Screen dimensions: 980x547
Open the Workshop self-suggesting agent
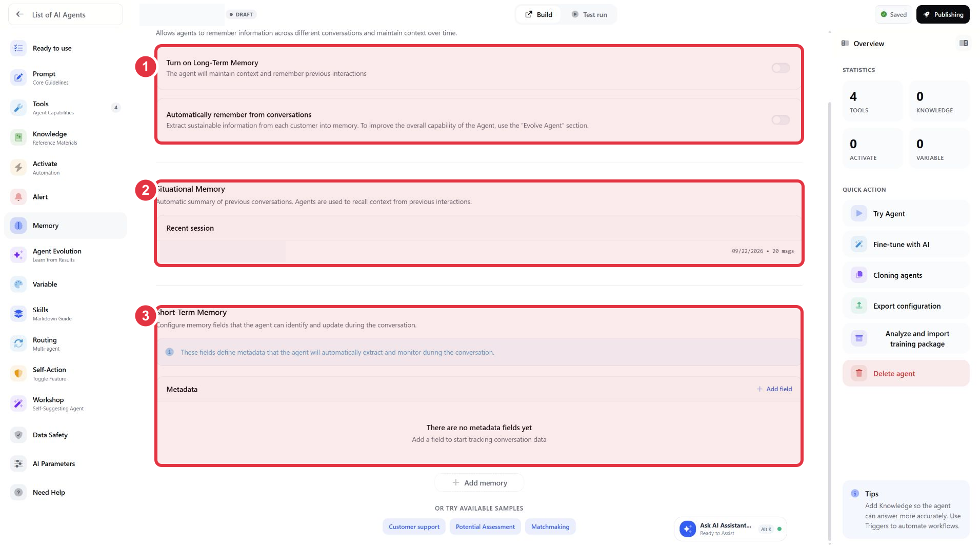[66, 404]
